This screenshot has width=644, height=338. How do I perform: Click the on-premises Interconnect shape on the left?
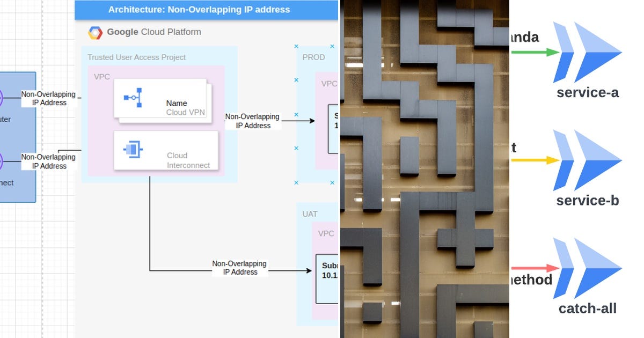click(13, 172)
